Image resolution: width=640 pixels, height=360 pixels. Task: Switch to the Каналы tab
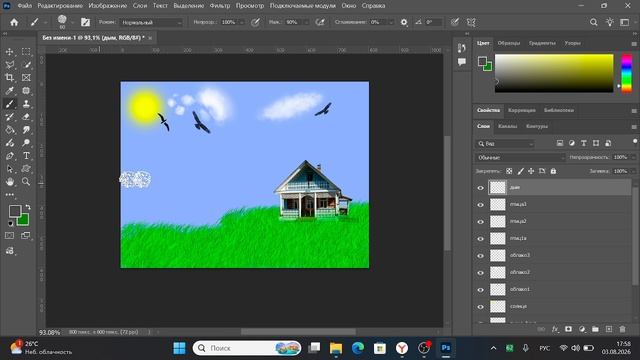(507, 127)
